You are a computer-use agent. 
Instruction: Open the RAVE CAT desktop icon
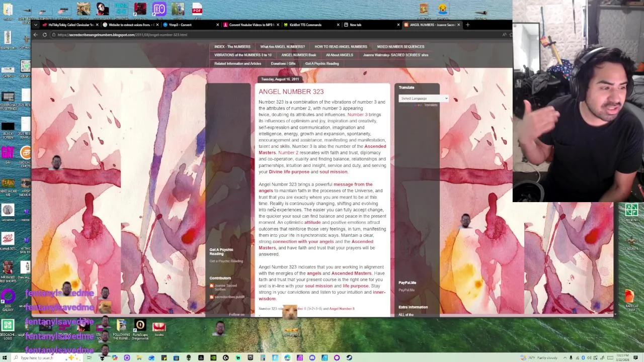pyautogui.click(x=630, y=300)
